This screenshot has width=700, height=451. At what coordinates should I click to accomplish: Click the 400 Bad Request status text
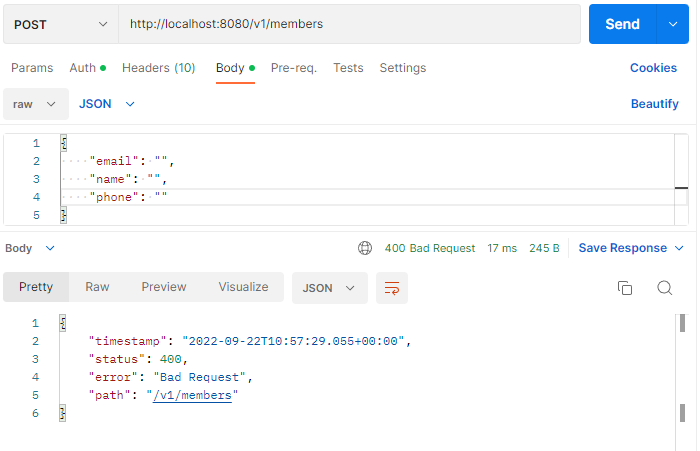point(430,248)
